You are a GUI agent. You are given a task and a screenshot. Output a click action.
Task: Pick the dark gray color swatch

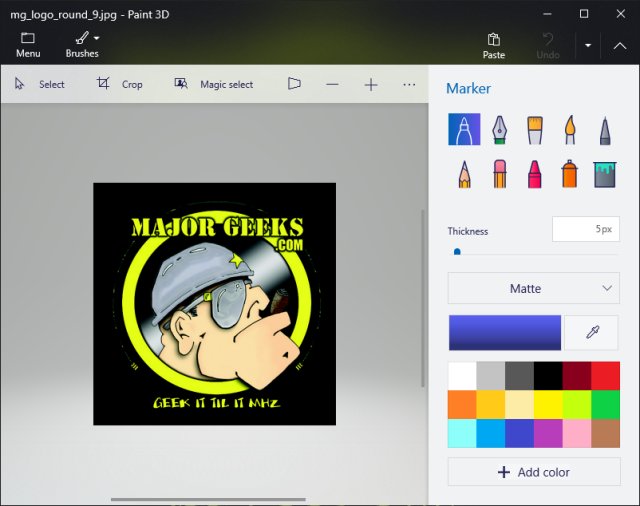click(x=519, y=376)
